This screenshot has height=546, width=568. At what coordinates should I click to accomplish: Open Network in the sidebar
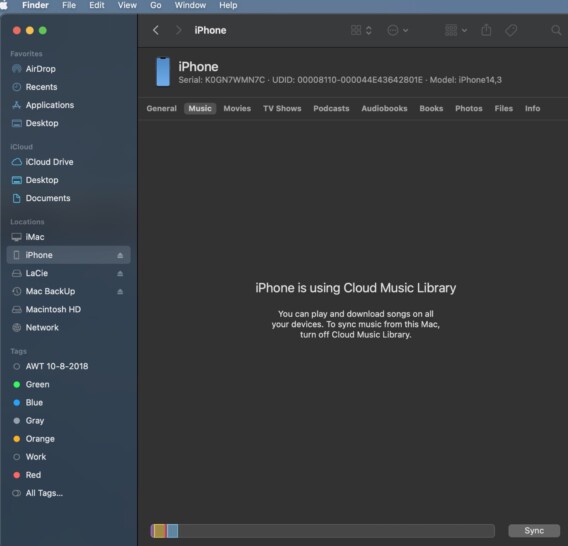[x=68, y=328]
